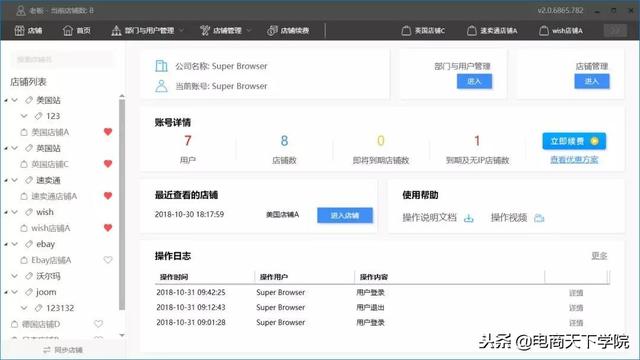640x360 pixels.
Task: Click company building icon by 公司名称
Action: [161, 66]
